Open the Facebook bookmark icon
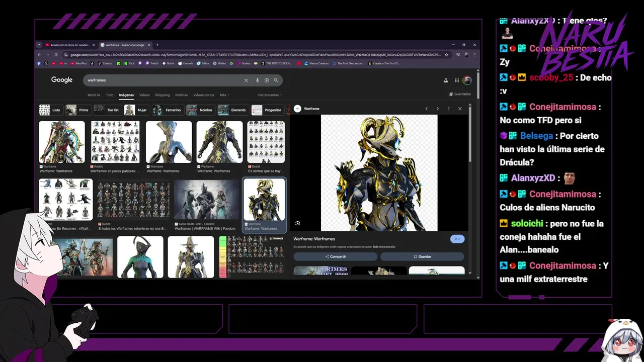The image size is (644, 362). pyautogui.click(x=39, y=63)
